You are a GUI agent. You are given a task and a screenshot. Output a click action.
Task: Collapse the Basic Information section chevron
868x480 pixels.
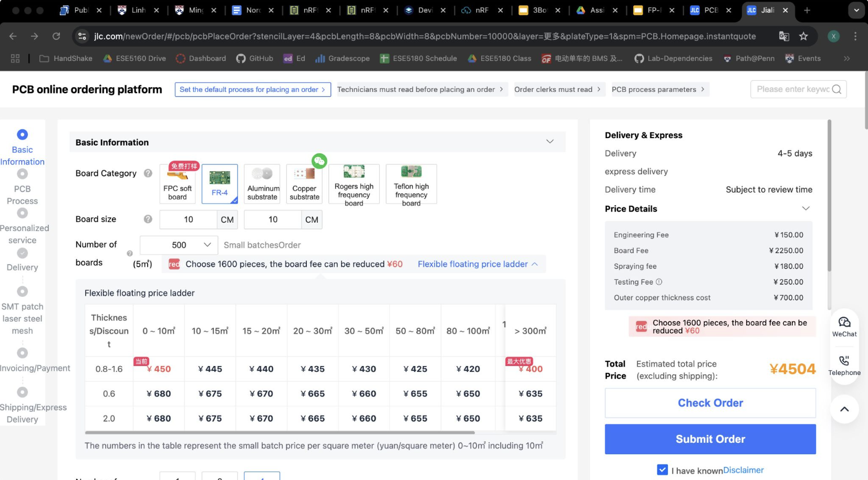click(x=550, y=142)
